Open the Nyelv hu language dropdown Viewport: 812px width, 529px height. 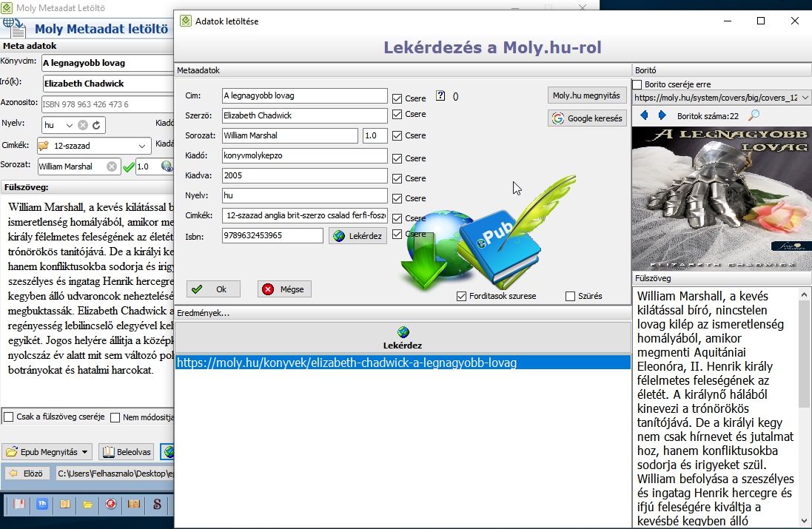pyautogui.click(x=69, y=125)
